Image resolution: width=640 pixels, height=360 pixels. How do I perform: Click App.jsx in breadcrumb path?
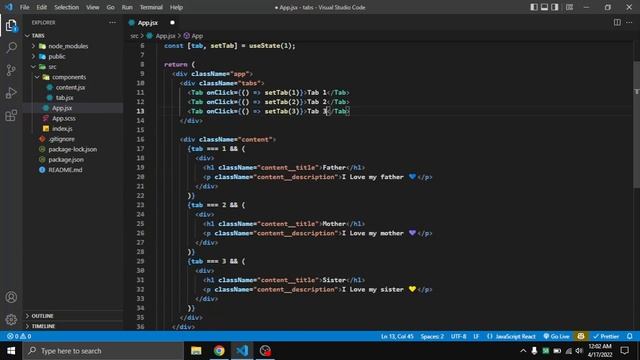coord(165,36)
